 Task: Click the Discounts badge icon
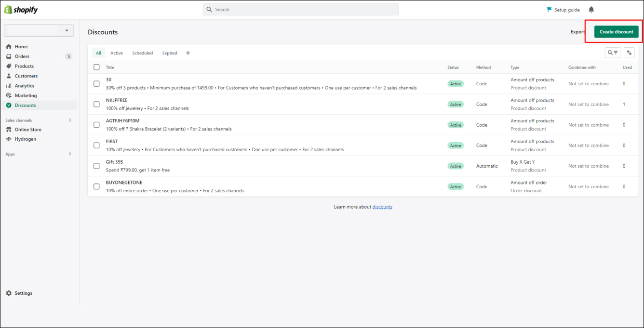pos(9,105)
